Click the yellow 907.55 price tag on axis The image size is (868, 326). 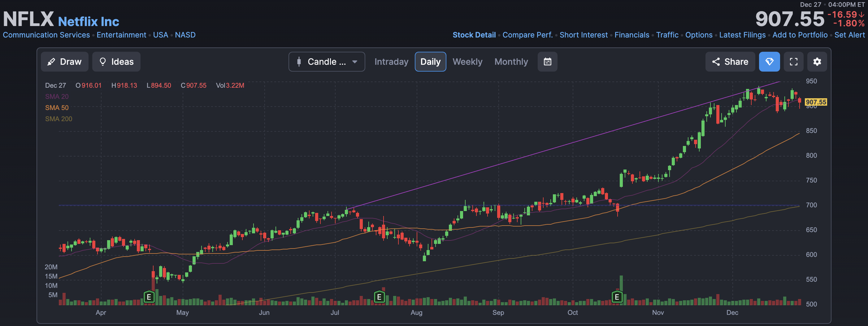(x=816, y=102)
